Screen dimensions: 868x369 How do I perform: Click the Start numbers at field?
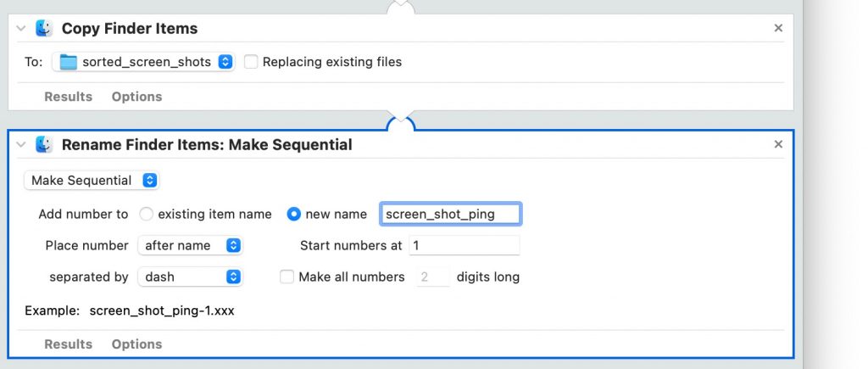point(465,245)
